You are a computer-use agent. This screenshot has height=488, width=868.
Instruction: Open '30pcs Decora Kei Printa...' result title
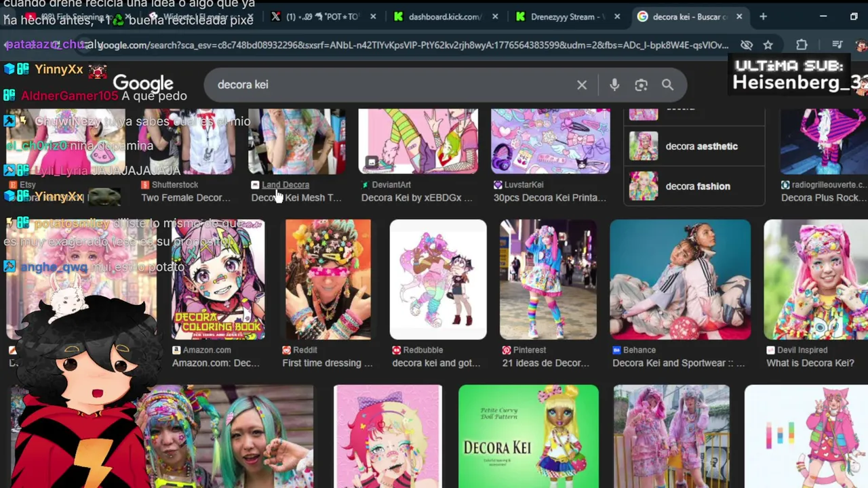550,198
